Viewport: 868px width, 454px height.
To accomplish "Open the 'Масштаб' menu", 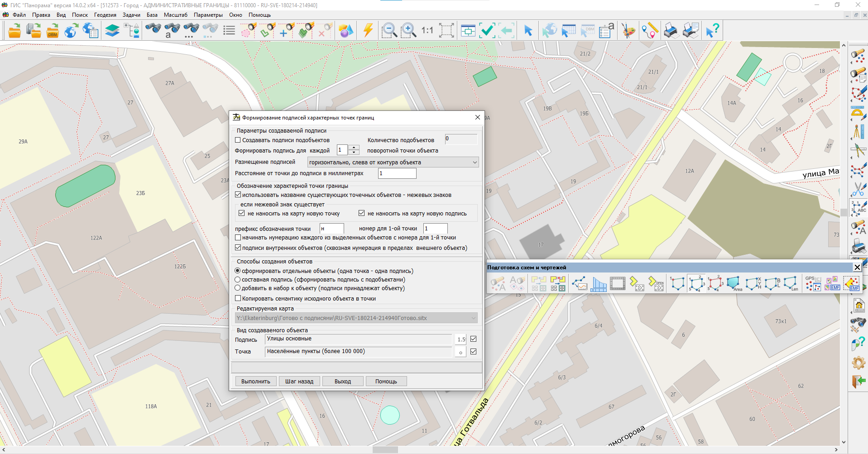I will point(175,15).
